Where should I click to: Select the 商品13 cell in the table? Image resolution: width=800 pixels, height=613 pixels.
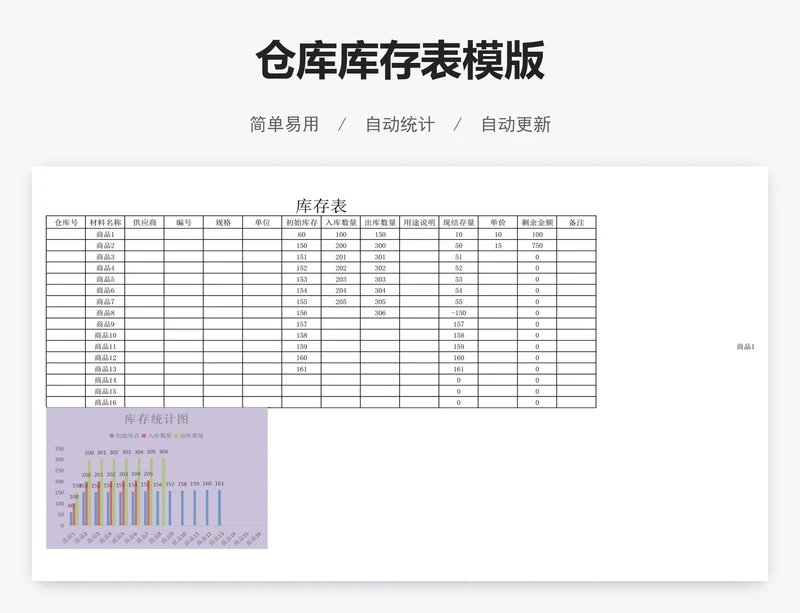[105, 369]
